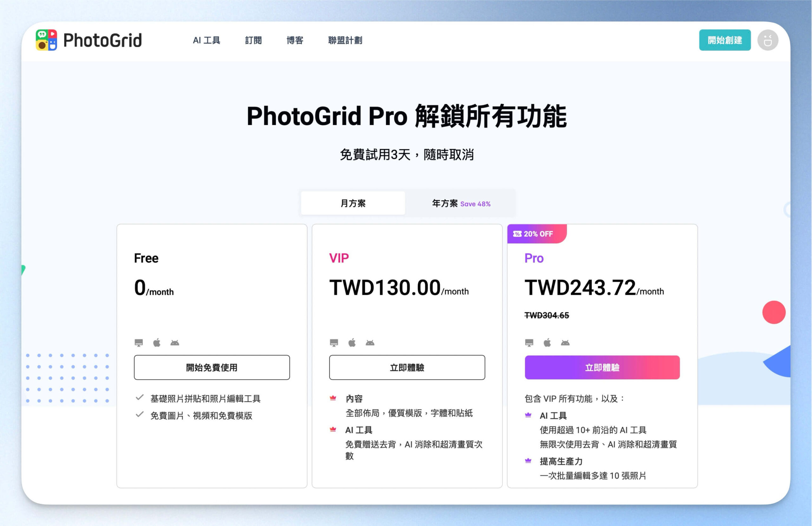Click Android platform icon in Free card

[175, 343]
